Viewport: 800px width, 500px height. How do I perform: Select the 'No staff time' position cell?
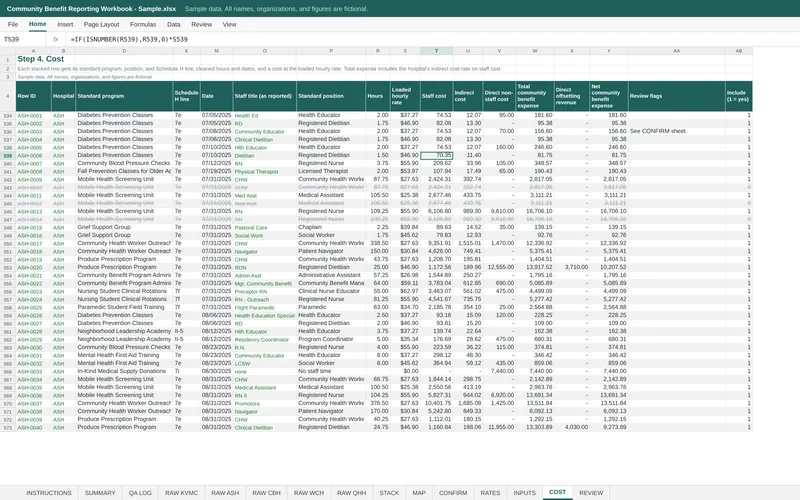tap(331, 371)
